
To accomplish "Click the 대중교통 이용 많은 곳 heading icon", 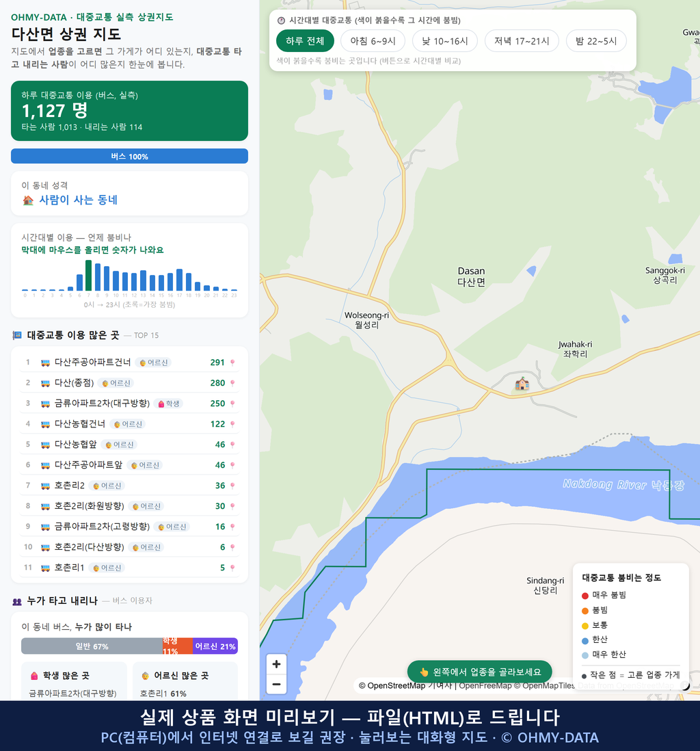I will click(x=17, y=336).
